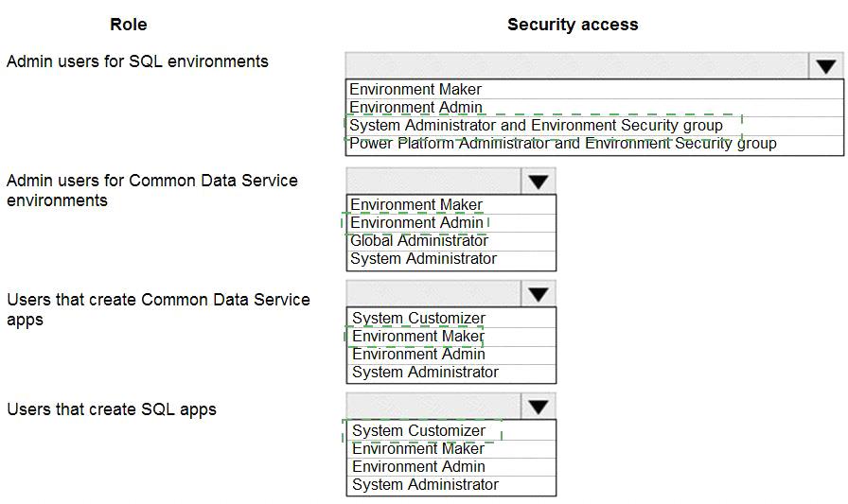Choose Environment Admin for SQL environment admins
Image resolution: width=848 pixels, height=504 pixels.
(x=594, y=107)
